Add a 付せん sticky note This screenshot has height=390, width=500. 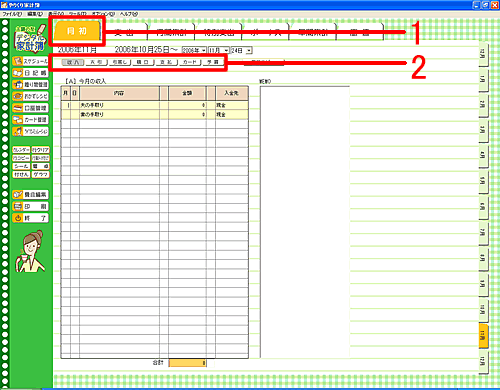(21, 174)
